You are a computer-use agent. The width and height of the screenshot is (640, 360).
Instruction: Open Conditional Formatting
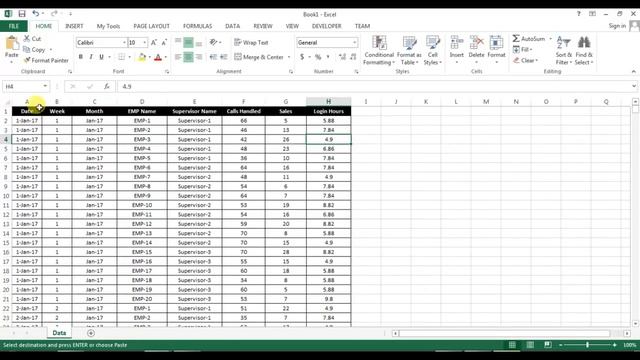[379, 50]
